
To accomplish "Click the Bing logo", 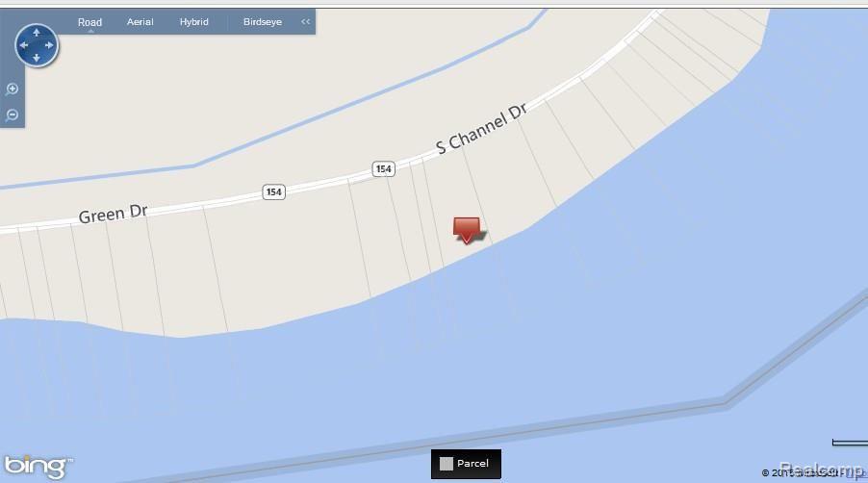I will click(38, 467).
